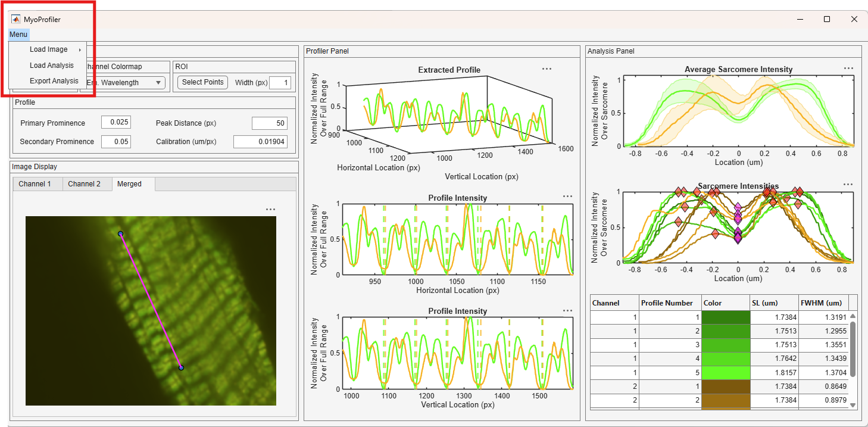Screen dimensions: 868x427
Task: Click the MyoProfiler MATLAB window icon
Action: [16, 19]
